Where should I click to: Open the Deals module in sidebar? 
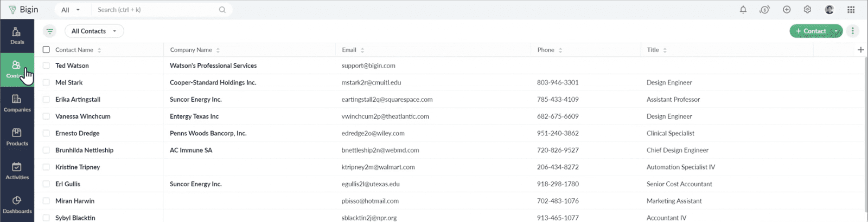(x=17, y=36)
